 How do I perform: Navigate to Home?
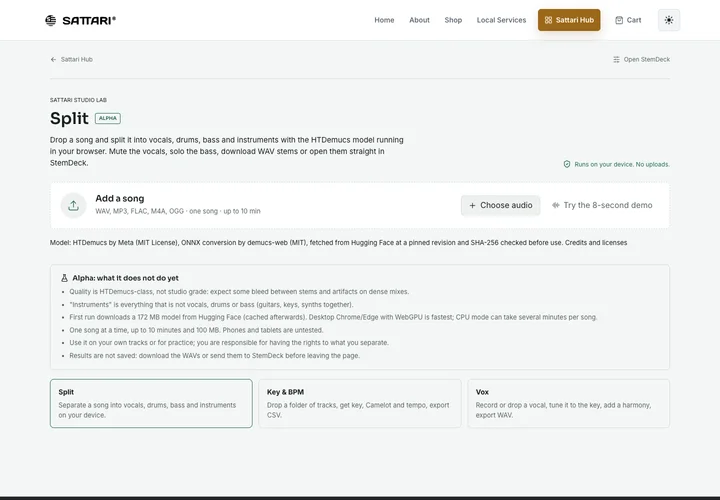tap(384, 20)
